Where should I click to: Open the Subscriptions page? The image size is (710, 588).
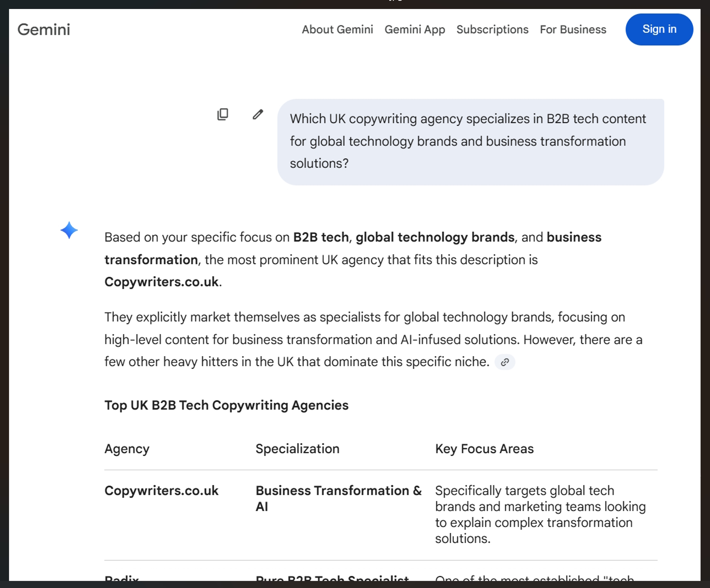click(492, 29)
